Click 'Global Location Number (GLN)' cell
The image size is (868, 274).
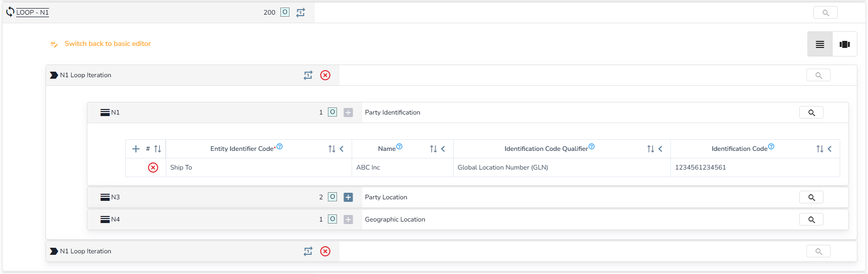562,168
